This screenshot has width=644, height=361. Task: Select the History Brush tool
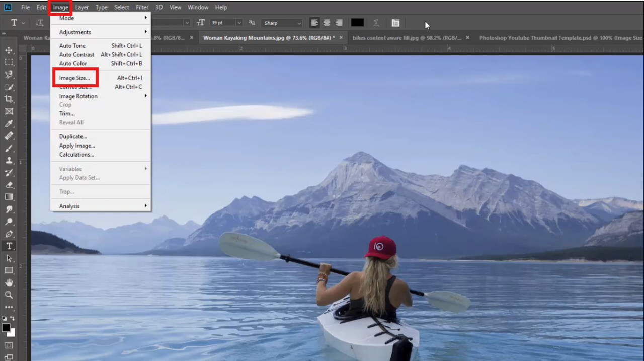[x=9, y=173]
